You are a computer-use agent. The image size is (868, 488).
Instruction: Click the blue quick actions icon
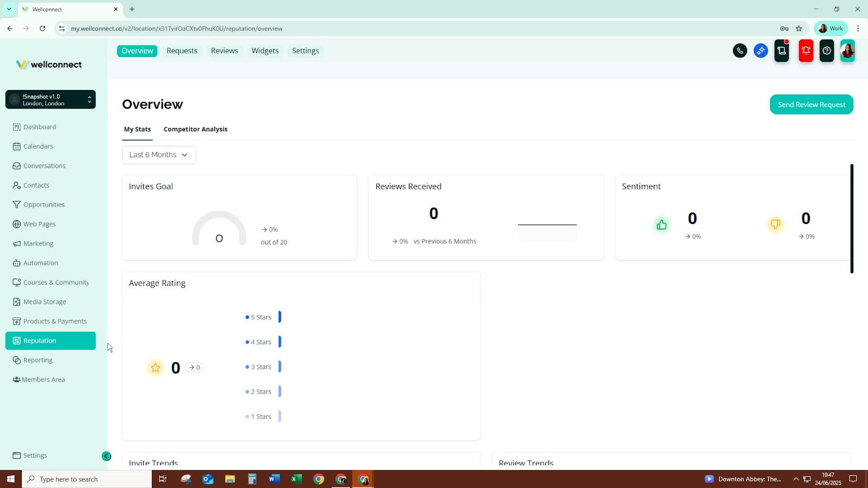pos(761,51)
